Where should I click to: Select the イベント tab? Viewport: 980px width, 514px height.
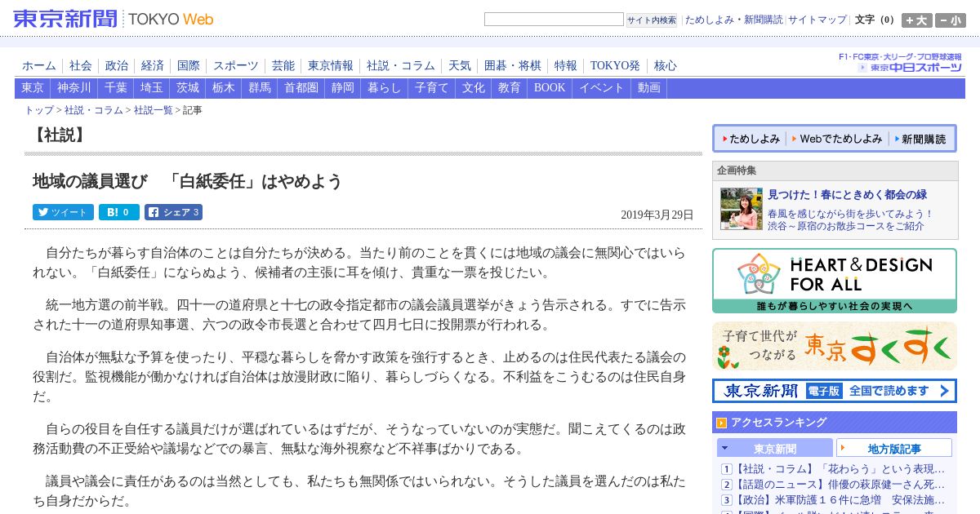[x=602, y=88]
